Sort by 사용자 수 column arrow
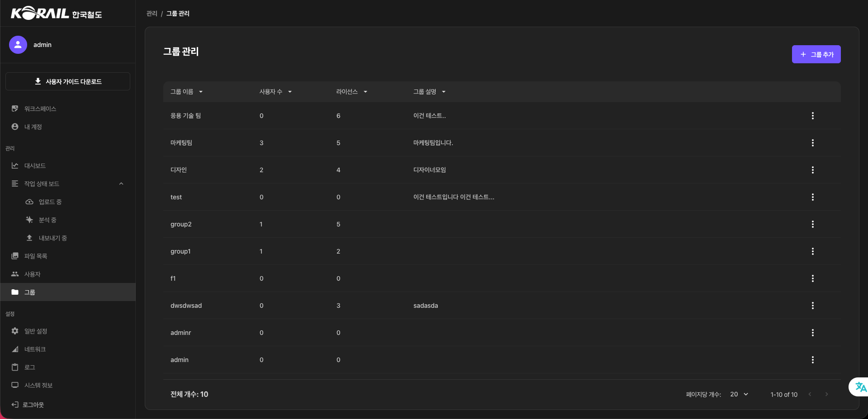 (x=290, y=92)
